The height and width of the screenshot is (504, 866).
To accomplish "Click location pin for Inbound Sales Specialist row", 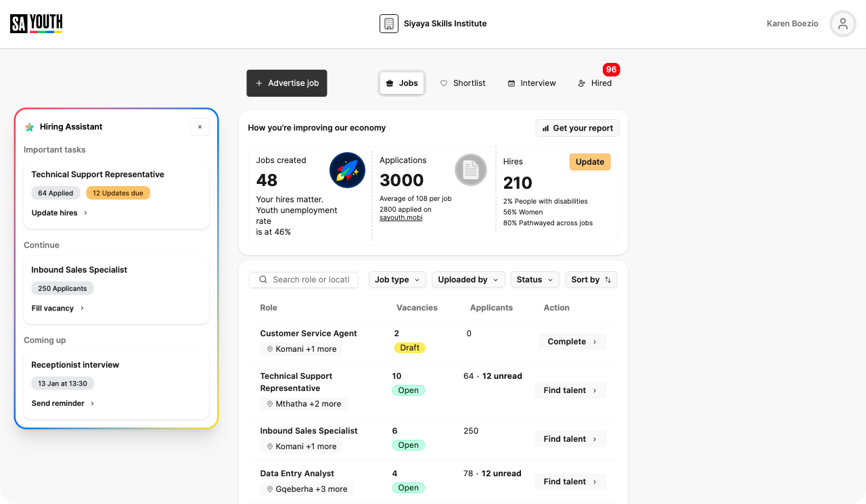I will click(x=270, y=446).
